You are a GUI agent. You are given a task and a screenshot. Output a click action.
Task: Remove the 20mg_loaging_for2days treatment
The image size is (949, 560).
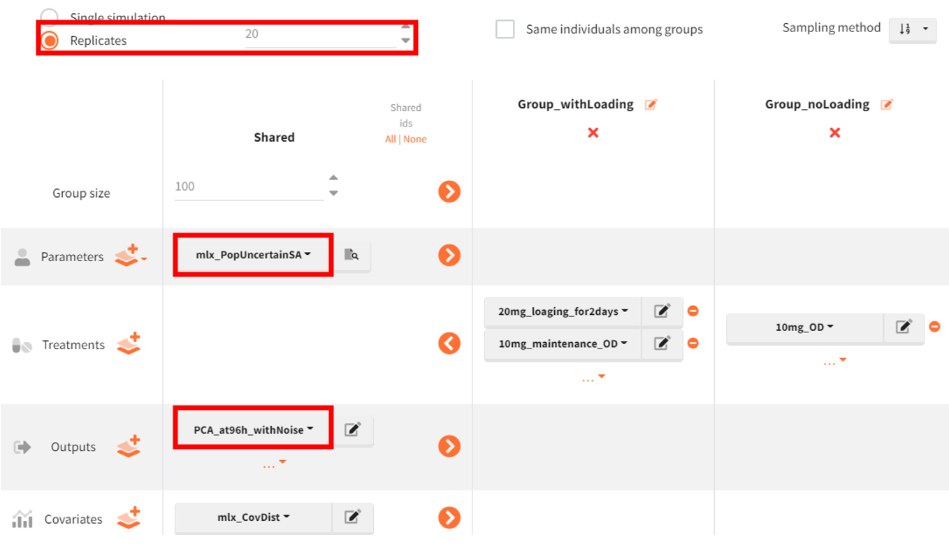[693, 311]
